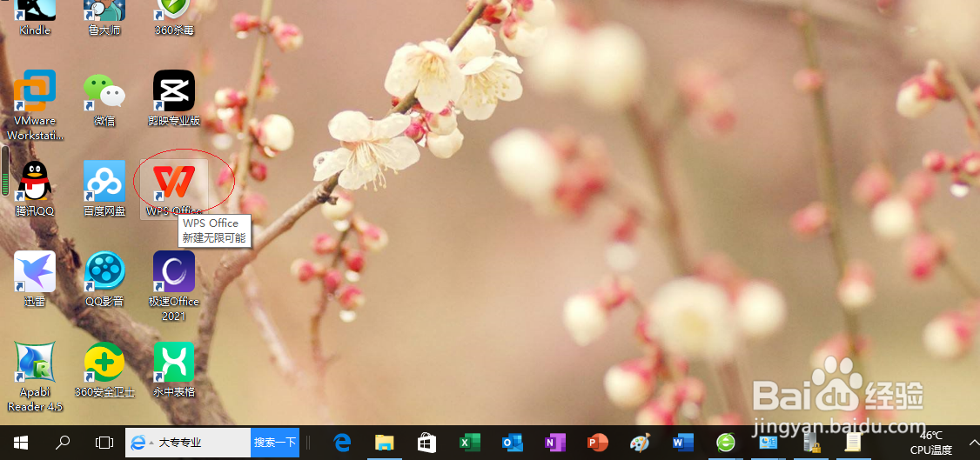Open the 360杀毒 desktop shortcut
The image size is (980, 460).
[174, 18]
